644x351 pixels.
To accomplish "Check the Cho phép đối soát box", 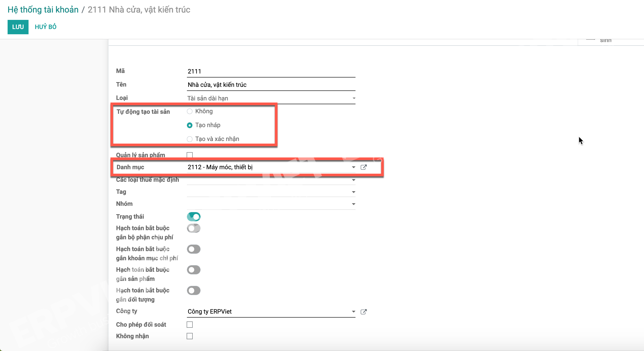I will coord(190,325).
